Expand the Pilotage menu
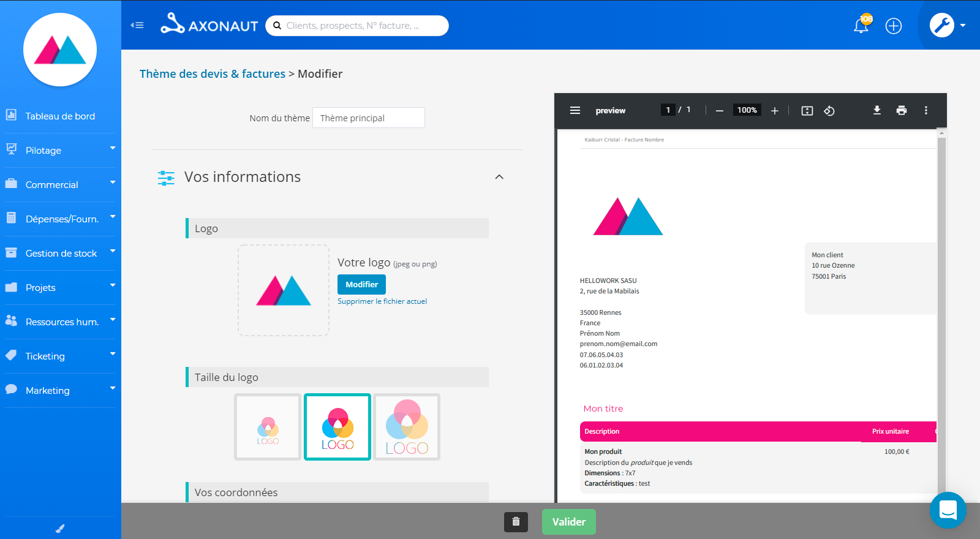This screenshot has height=539, width=980. tap(60, 150)
